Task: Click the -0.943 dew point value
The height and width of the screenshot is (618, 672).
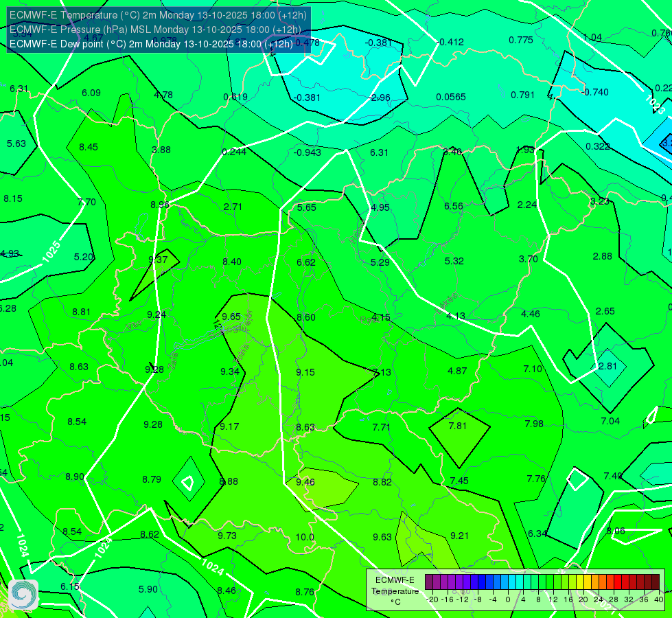Action: coord(308,152)
